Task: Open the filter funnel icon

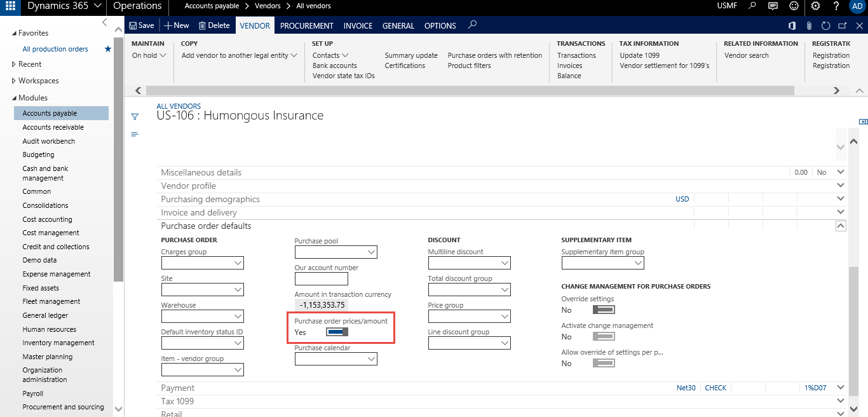Action: 134,117
